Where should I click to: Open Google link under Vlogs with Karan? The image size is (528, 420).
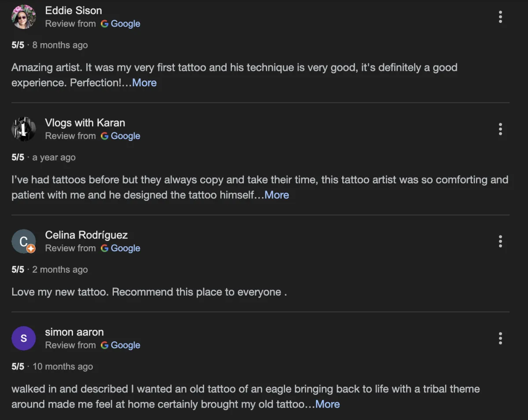point(125,136)
